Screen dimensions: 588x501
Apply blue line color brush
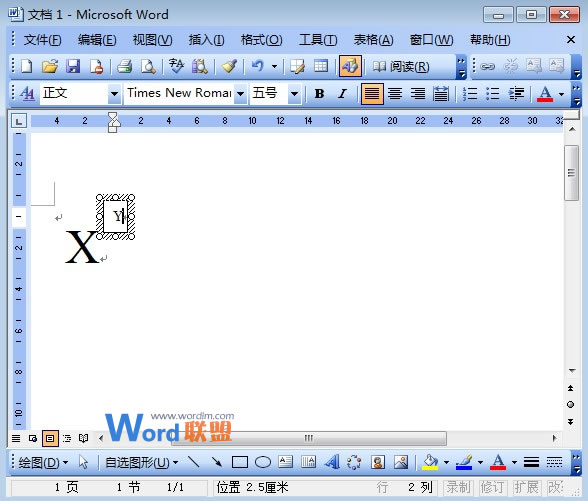pyautogui.click(x=464, y=462)
